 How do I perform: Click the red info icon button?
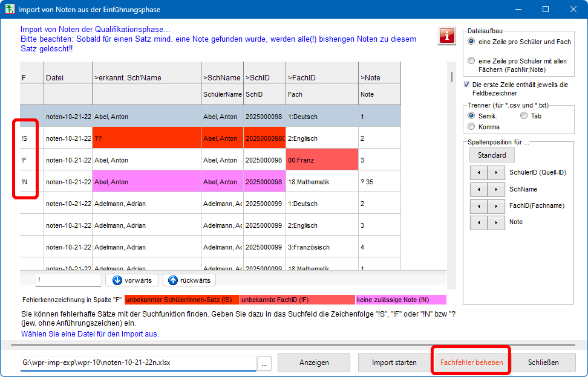(x=446, y=36)
